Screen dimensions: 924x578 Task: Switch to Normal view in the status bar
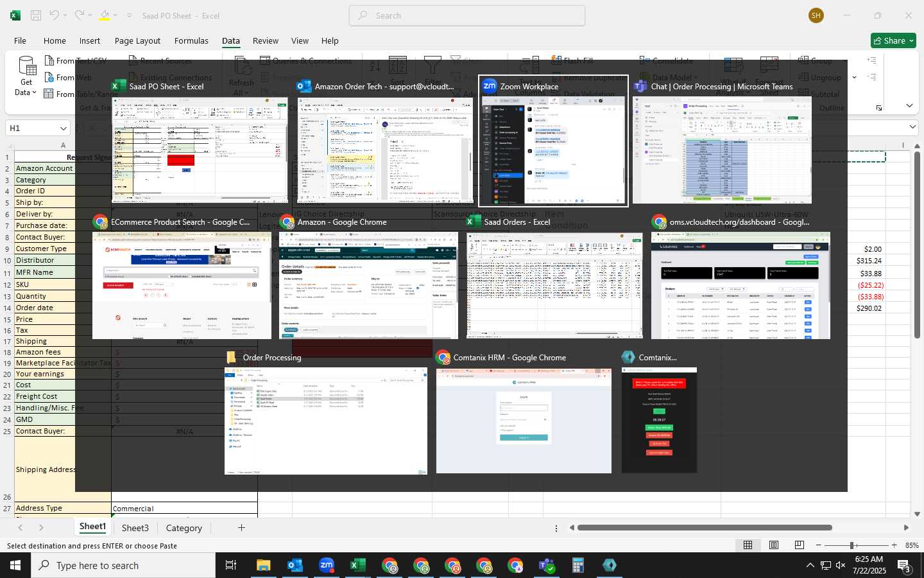coord(748,545)
